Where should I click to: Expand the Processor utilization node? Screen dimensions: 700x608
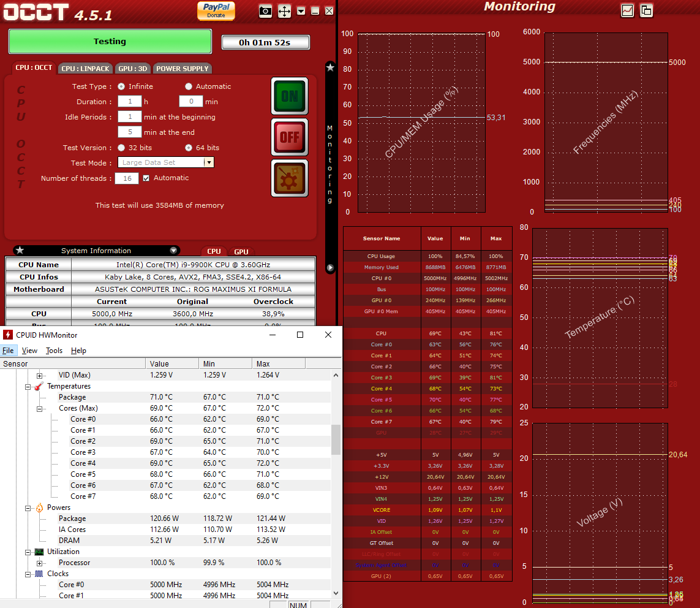[39, 563]
